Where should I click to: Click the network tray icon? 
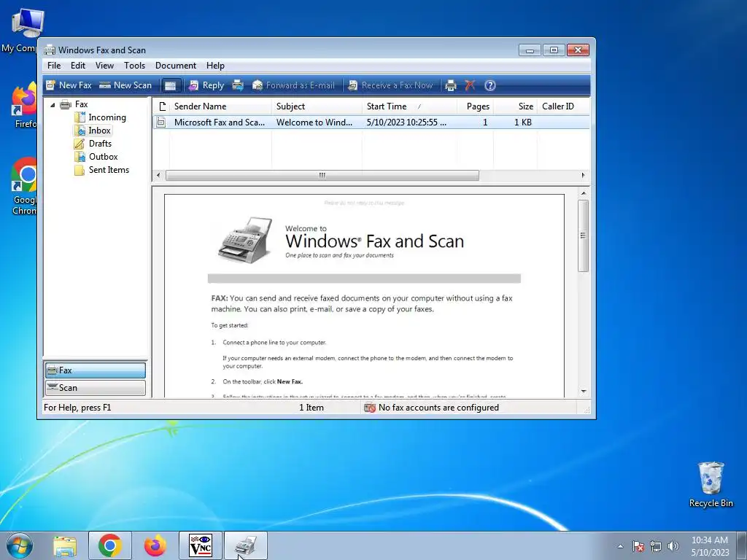coord(656,546)
